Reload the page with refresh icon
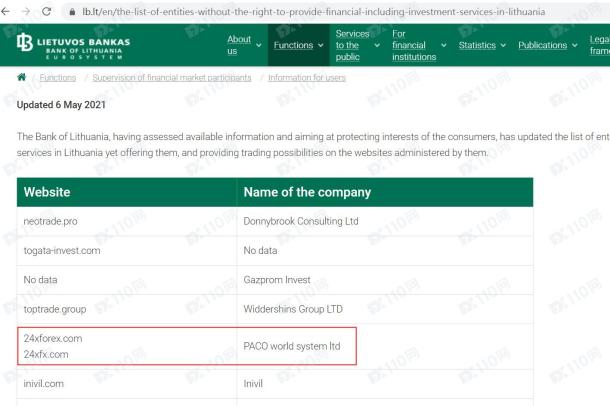This screenshot has height=406, width=610. tap(47, 12)
